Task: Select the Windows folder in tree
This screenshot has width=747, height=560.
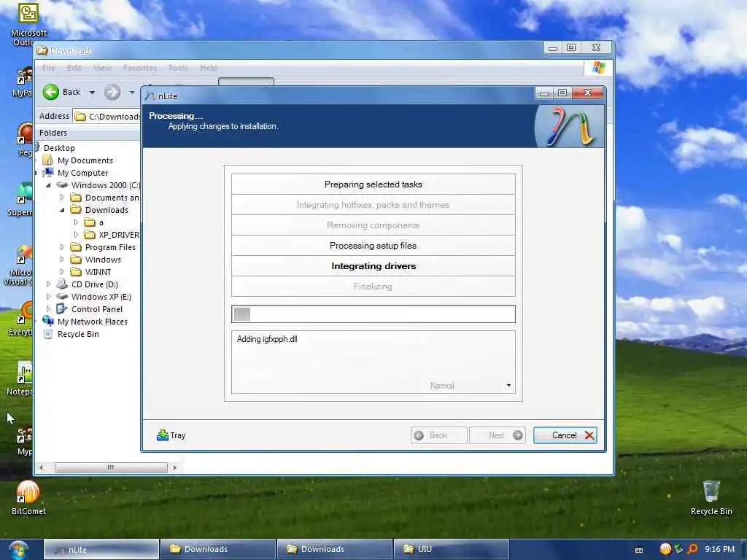Action: (103, 260)
